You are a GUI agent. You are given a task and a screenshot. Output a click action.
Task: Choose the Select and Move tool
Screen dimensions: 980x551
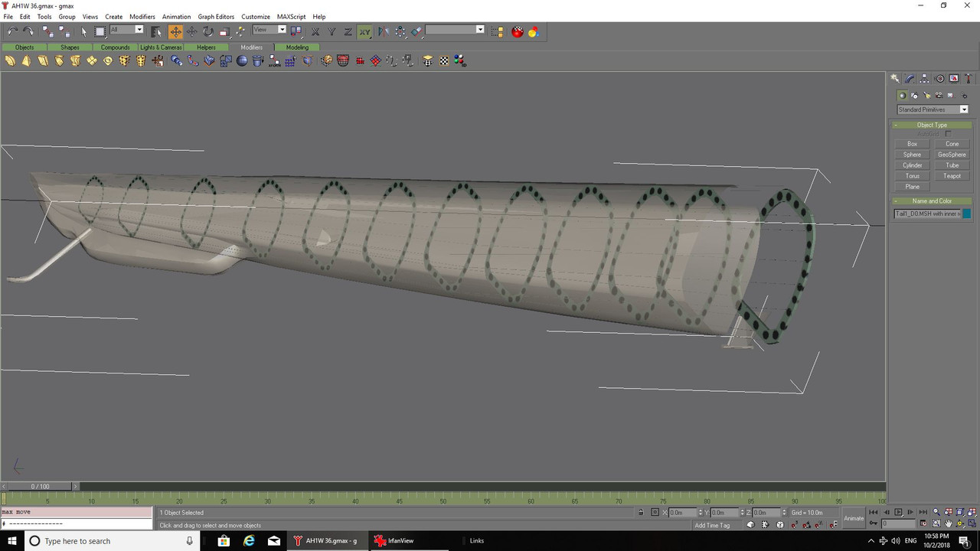[x=176, y=31]
